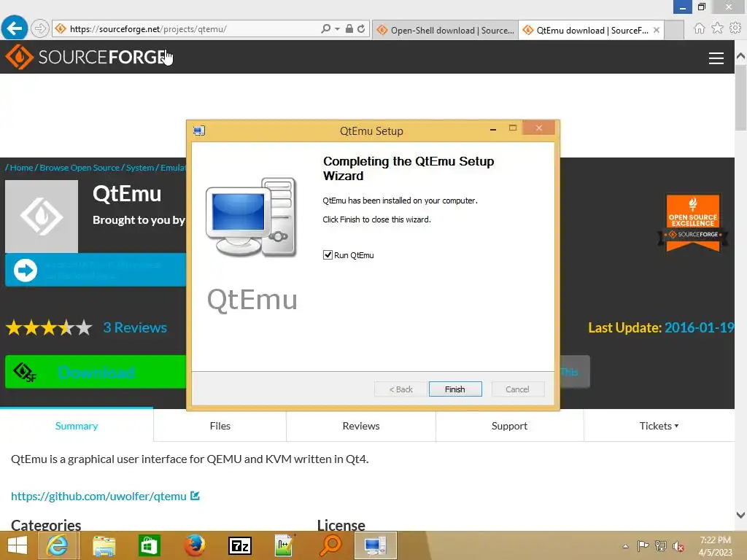Launch Firefox from the taskbar

[195, 545]
